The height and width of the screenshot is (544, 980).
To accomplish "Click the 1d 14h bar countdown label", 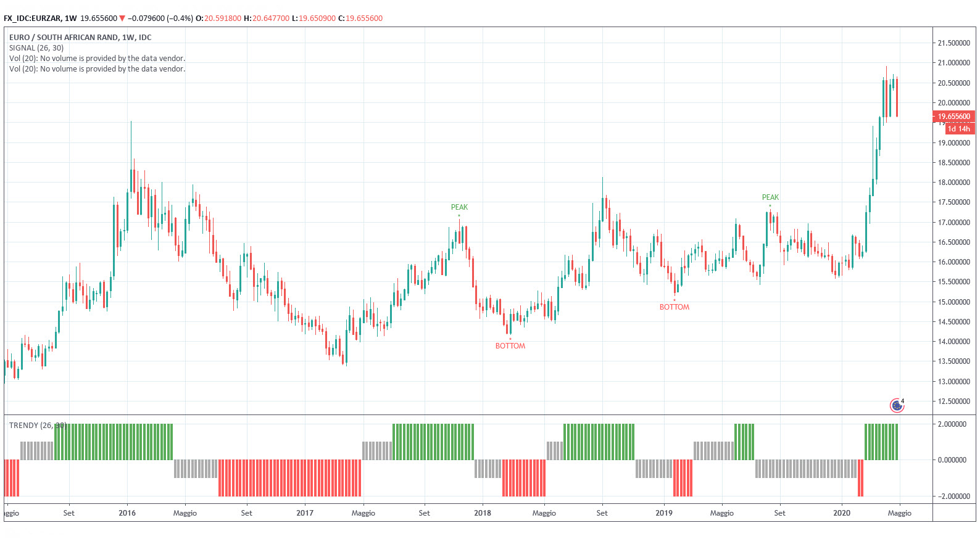I will (959, 129).
